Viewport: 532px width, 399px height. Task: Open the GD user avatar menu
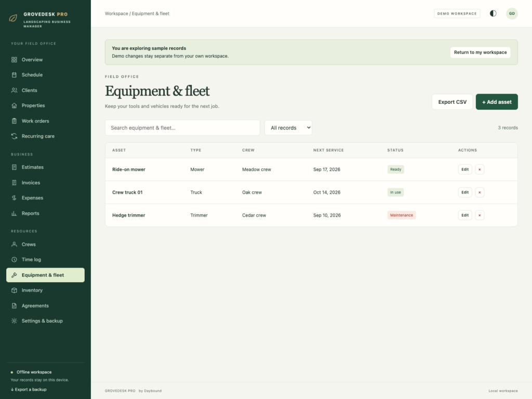pyautogui.click(x=512, y=14)
